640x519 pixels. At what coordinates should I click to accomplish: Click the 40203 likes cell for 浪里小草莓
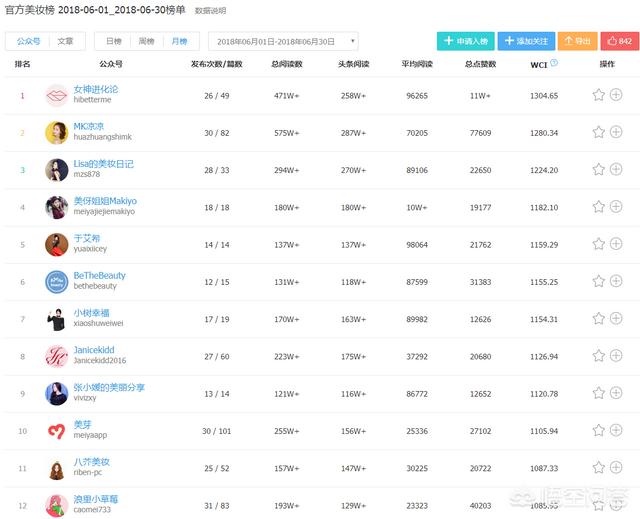480,506
